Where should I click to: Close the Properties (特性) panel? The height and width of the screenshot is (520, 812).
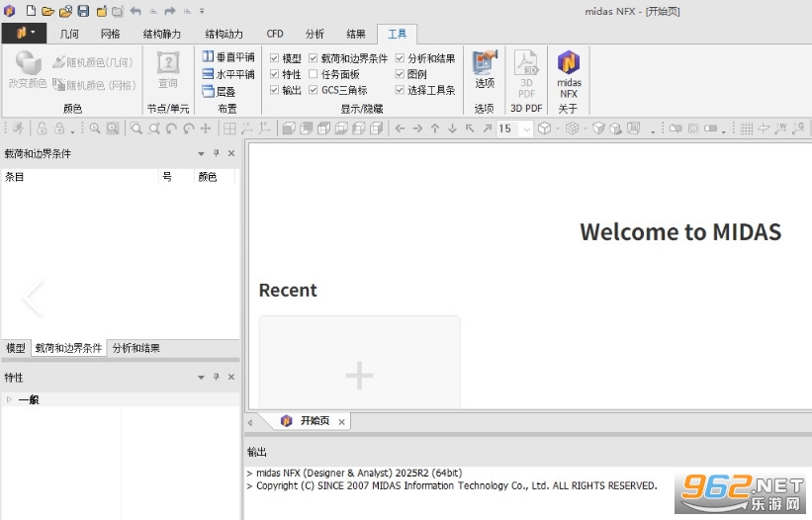(x=231, y=377)
